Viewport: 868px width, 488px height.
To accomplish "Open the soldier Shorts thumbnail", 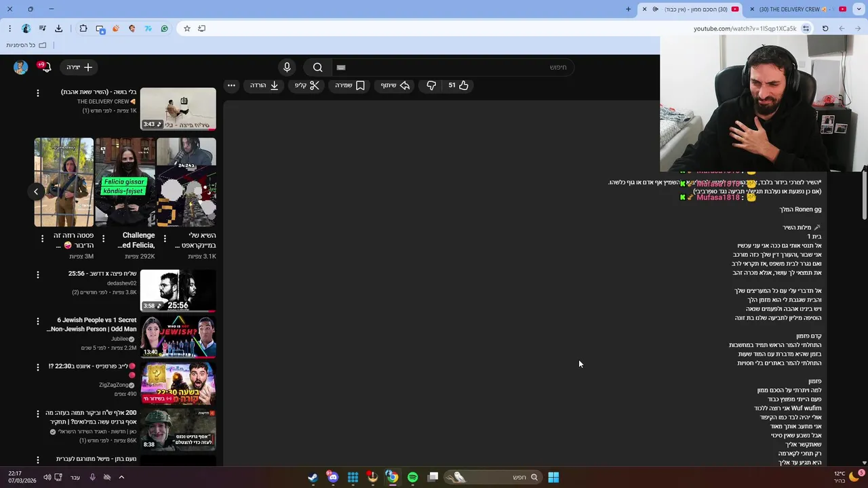I will point(64,182).
